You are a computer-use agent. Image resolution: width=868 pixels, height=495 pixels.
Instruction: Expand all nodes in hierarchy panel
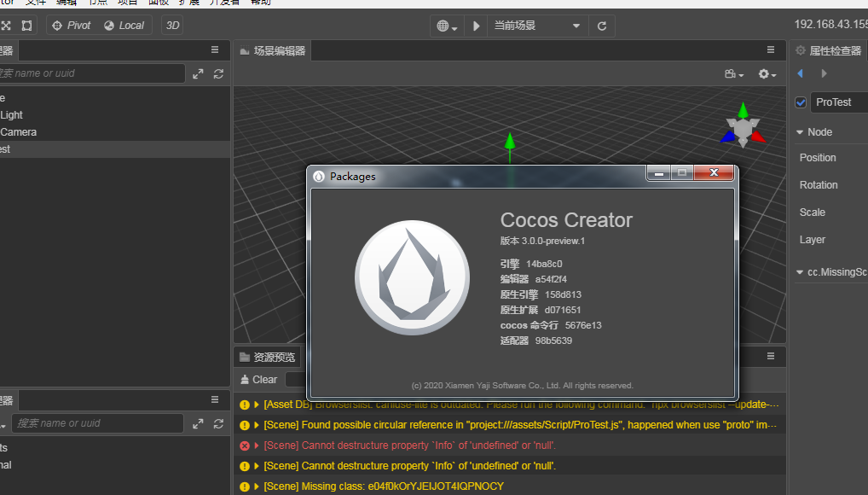pos(198,73)
